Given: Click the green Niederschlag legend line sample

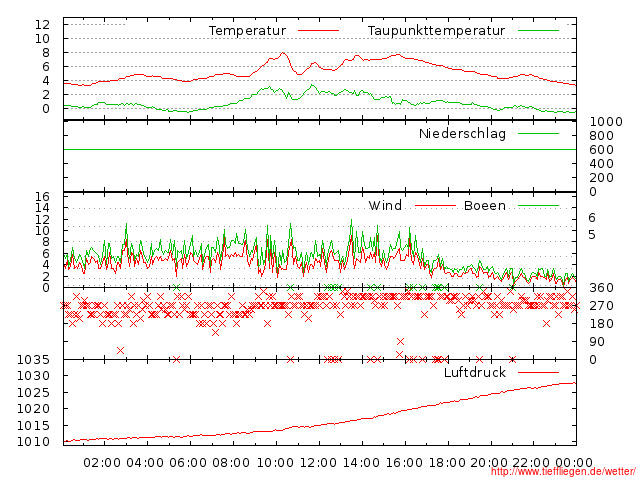Looking at the screenshot, I should click(538, 133).
